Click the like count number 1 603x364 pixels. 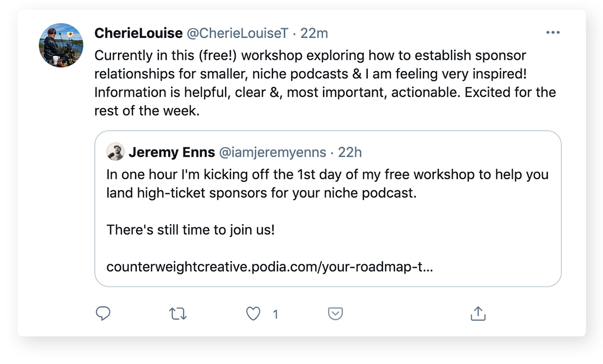pyautogui.click(x=275, y=315)
